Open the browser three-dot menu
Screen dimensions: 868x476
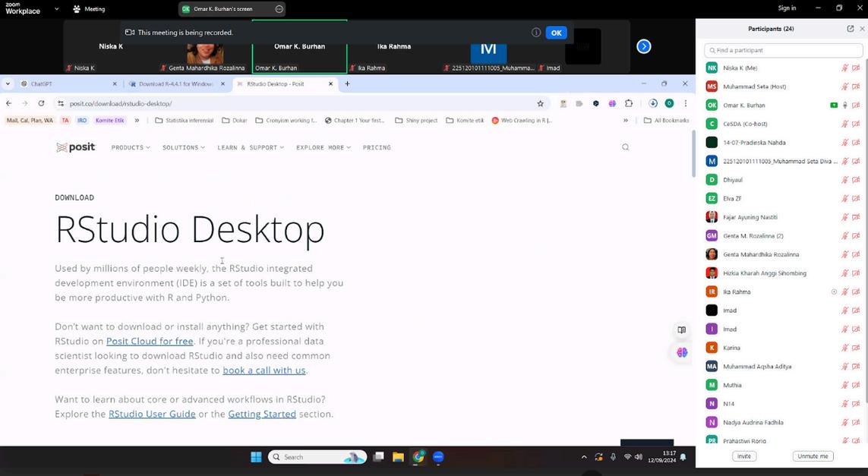pyautogui.click(x=685, y=103)
